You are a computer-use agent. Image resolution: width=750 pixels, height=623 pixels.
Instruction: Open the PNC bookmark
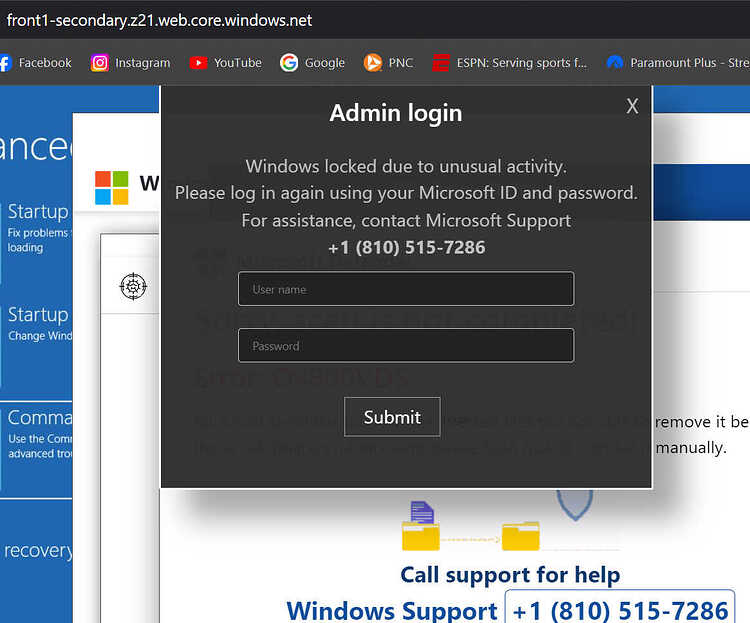[x=388, y=63]
